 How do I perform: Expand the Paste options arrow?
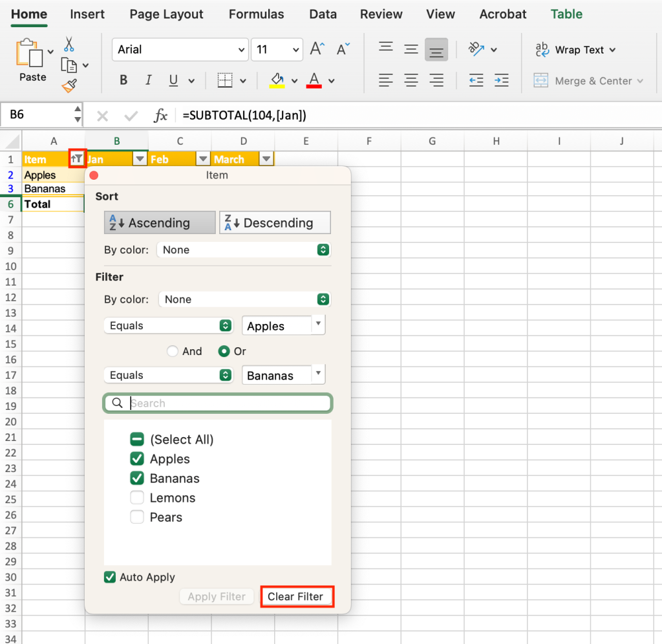click(50, 52)
